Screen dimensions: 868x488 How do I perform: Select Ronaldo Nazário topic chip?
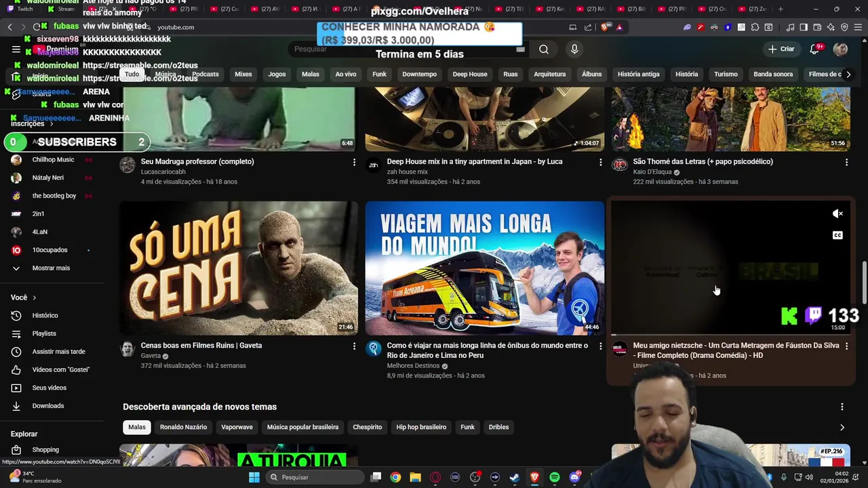click(x=183, y=427)
